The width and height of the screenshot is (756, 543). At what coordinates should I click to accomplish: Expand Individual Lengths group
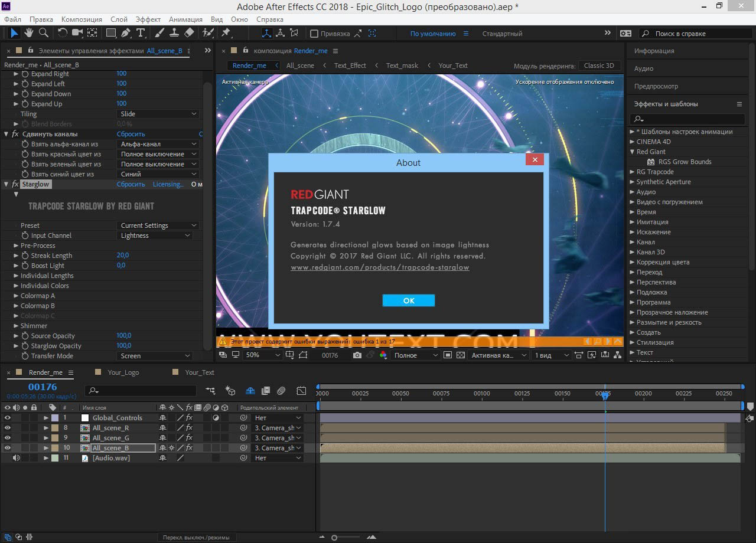pyautogui.click(x=16, y=276)
